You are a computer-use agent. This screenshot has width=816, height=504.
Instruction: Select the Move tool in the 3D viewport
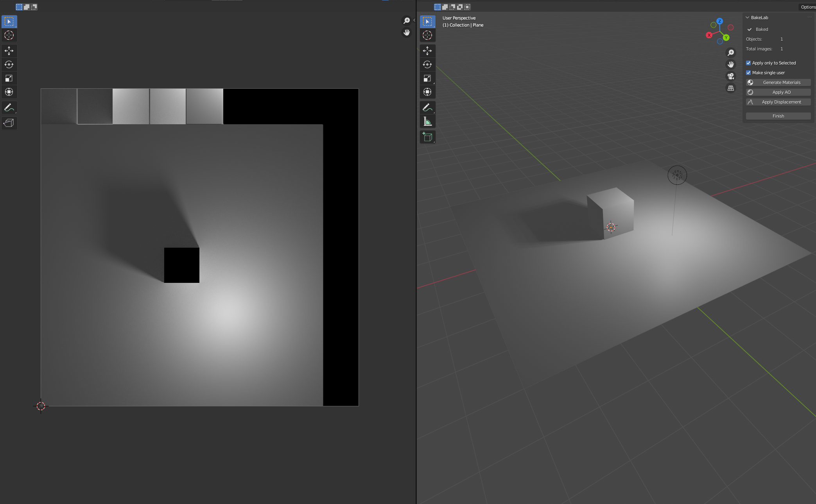(427, 51)
